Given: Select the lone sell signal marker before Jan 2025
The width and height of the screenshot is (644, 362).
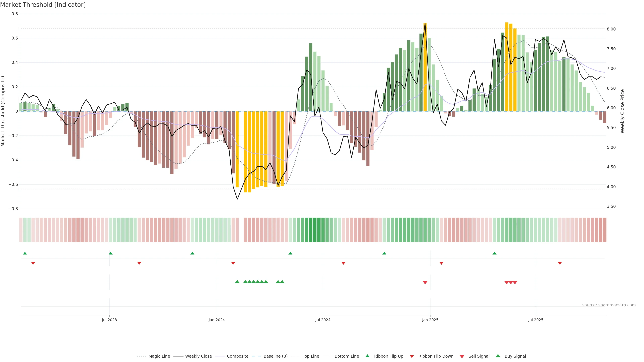Looking at the screenshot, I should [425, 283].
